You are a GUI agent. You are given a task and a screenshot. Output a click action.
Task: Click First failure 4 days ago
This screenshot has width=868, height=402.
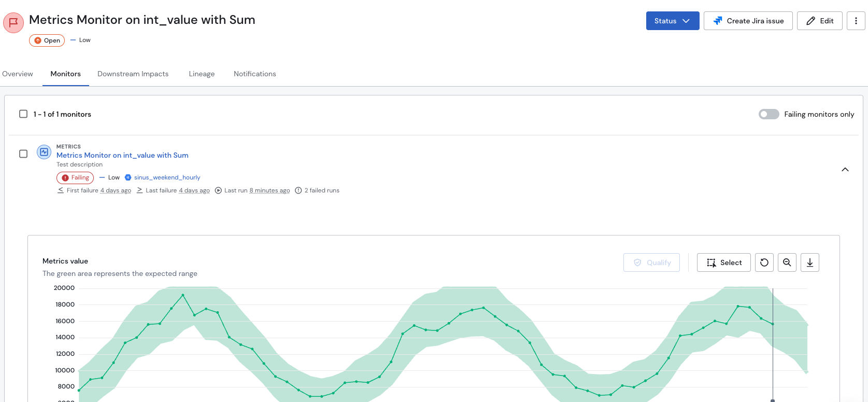coord(94,190)
